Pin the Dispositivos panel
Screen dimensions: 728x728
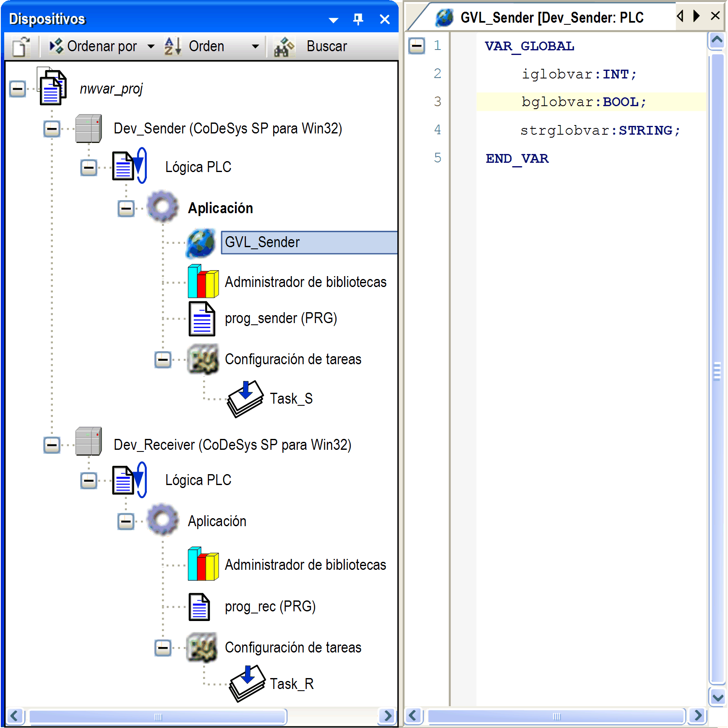point(358,19)
